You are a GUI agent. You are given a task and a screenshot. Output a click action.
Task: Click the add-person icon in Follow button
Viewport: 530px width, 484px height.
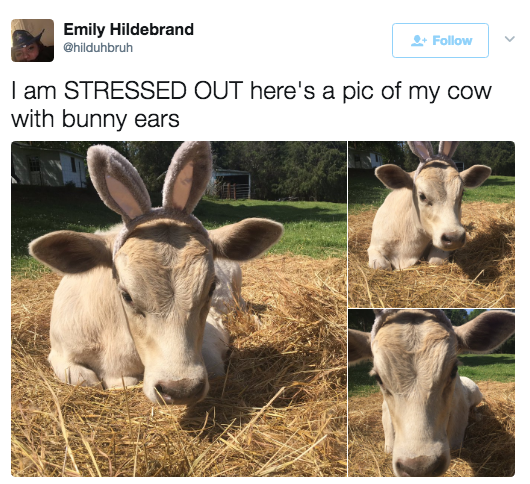pos(419,40)
